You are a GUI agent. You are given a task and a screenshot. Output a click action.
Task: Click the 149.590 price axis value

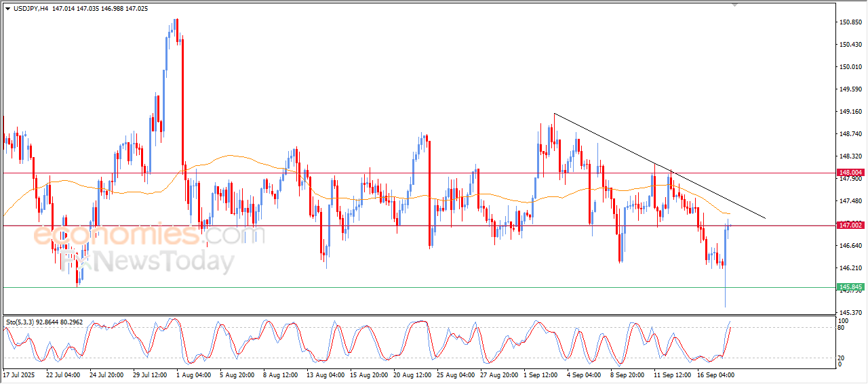[x=850, y=89]
